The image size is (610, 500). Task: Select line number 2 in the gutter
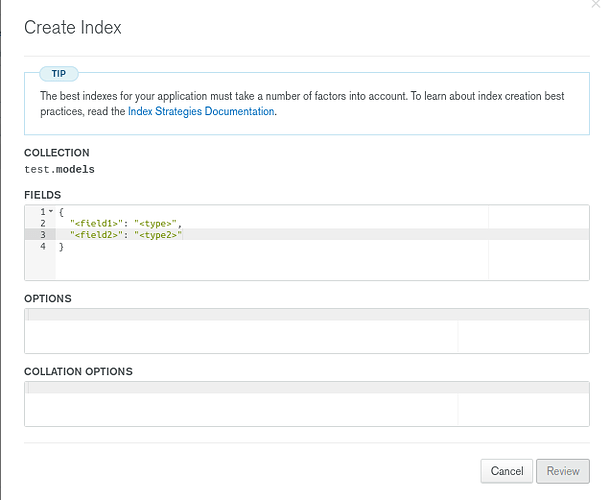43,223
